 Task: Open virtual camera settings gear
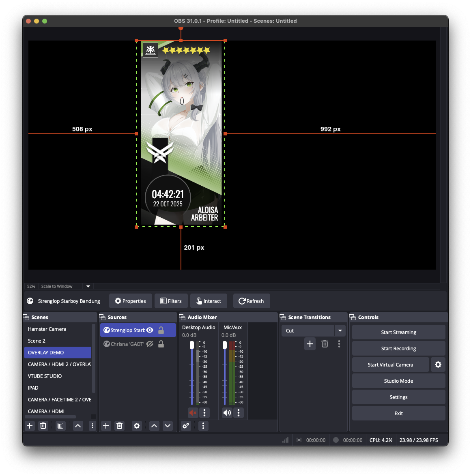point(438,365)
